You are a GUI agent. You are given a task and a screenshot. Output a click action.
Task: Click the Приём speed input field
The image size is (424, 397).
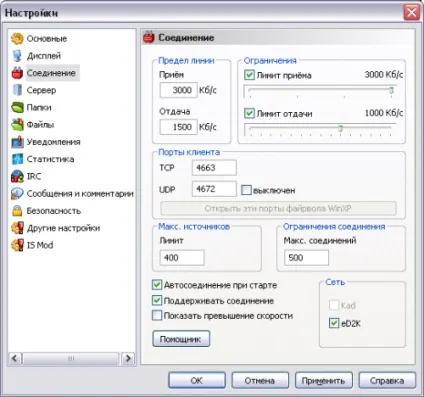point(179,90)
